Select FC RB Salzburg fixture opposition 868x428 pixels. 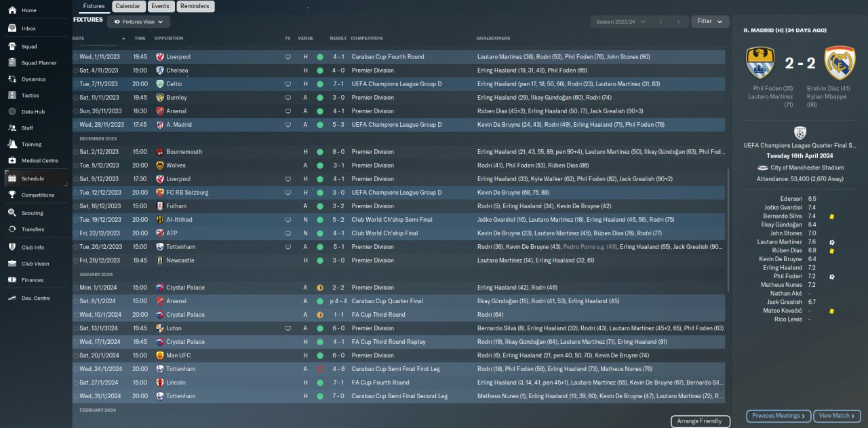coord(188,193)
